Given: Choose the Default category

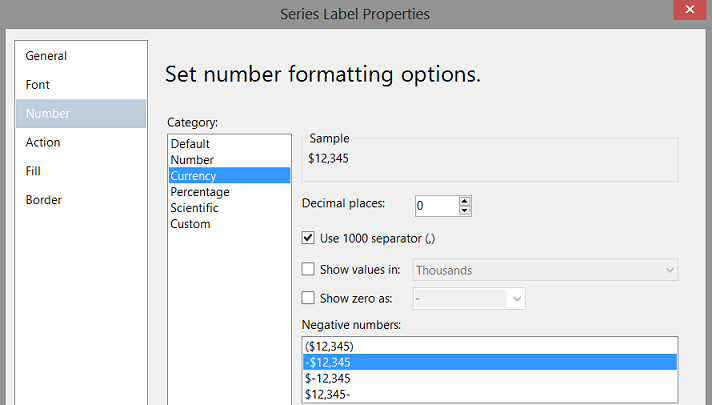Looking at the screenshot, I should [x=190, y=144].
